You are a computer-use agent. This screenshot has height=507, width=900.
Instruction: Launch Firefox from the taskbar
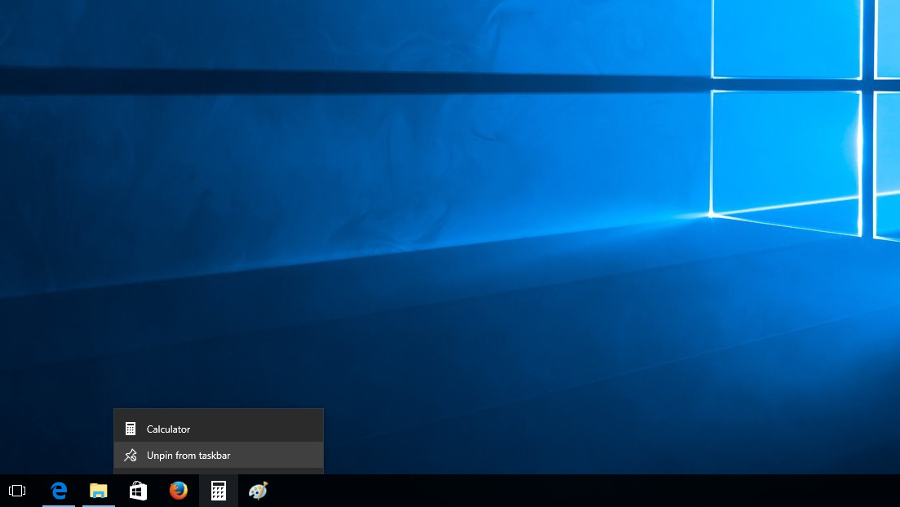click(x=179, y=491)
